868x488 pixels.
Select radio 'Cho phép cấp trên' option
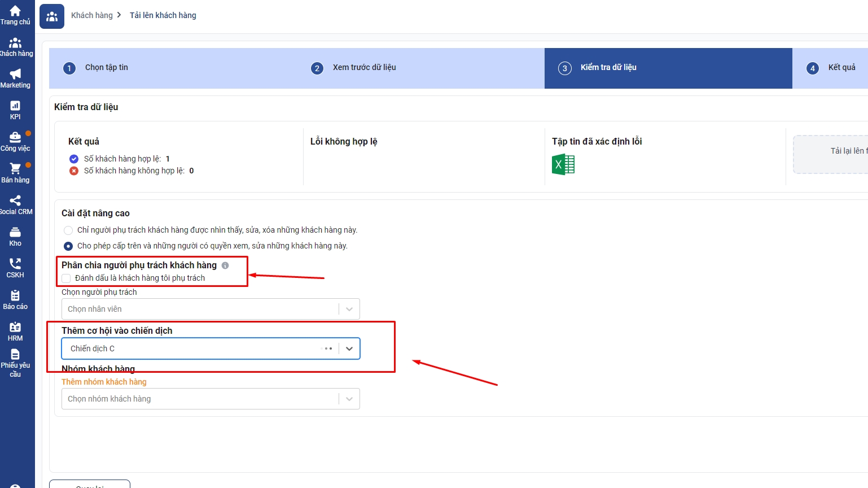68,246
